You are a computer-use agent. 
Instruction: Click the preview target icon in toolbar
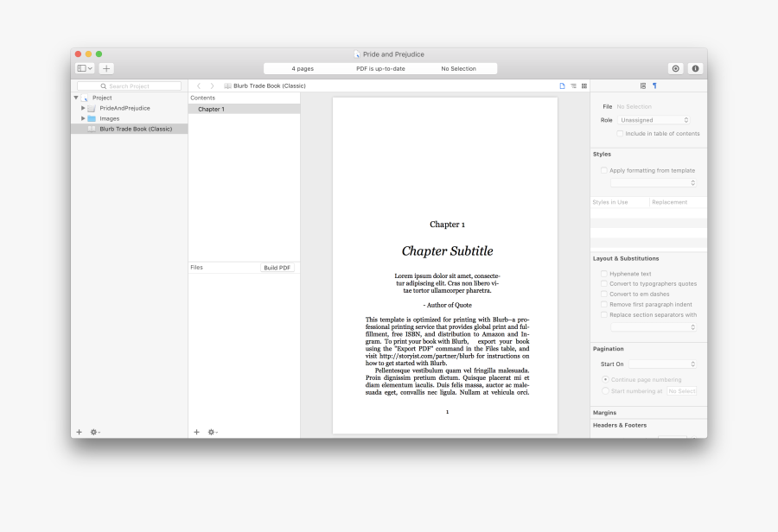[x=675, y=68]
